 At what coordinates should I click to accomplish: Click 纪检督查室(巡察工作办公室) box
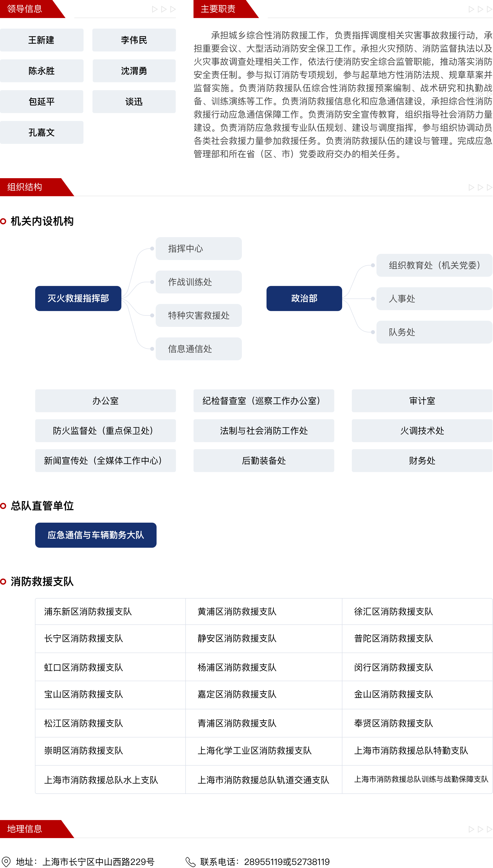(x=264, y=401)
